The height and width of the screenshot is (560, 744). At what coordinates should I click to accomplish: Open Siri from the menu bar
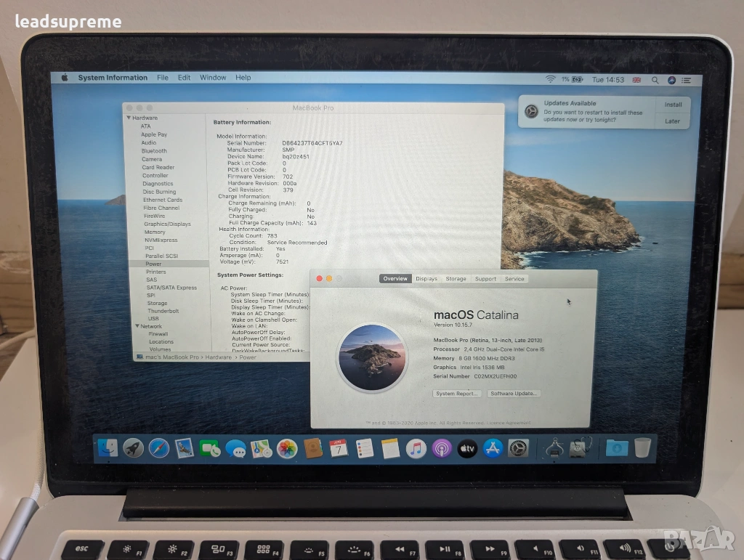point(671,80)
